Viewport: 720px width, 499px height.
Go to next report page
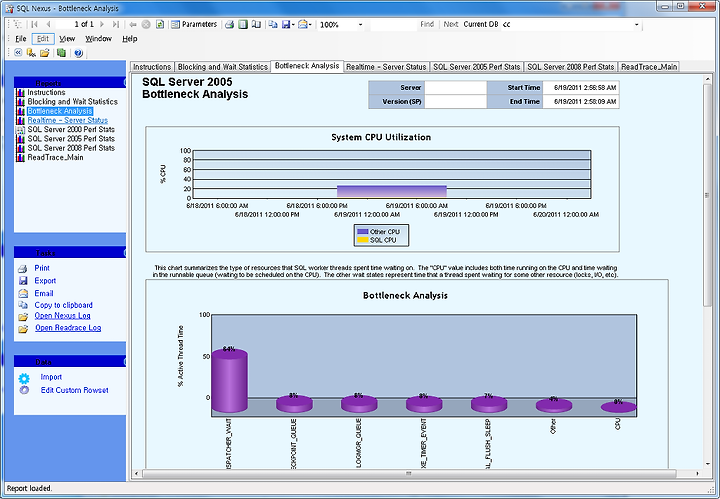pyautogui.click(x=101, y=24)
